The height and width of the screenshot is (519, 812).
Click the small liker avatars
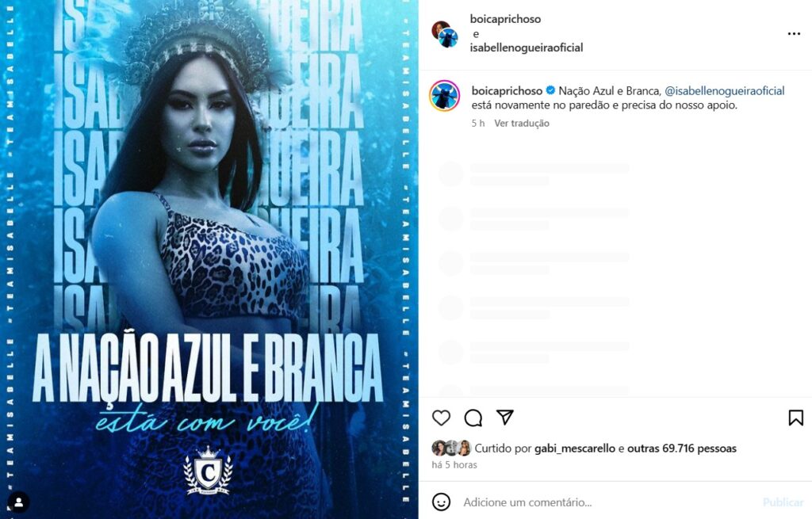(x=451, y=448)
